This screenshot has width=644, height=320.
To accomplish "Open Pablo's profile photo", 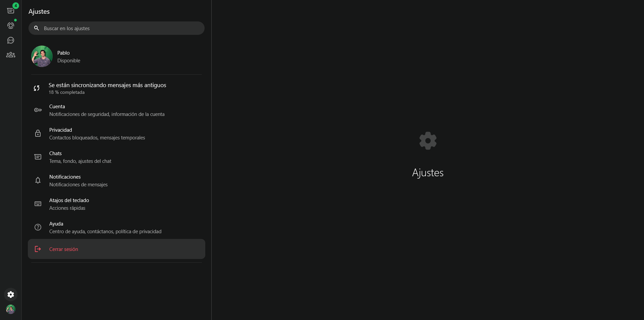I will [x=42, y=56].
